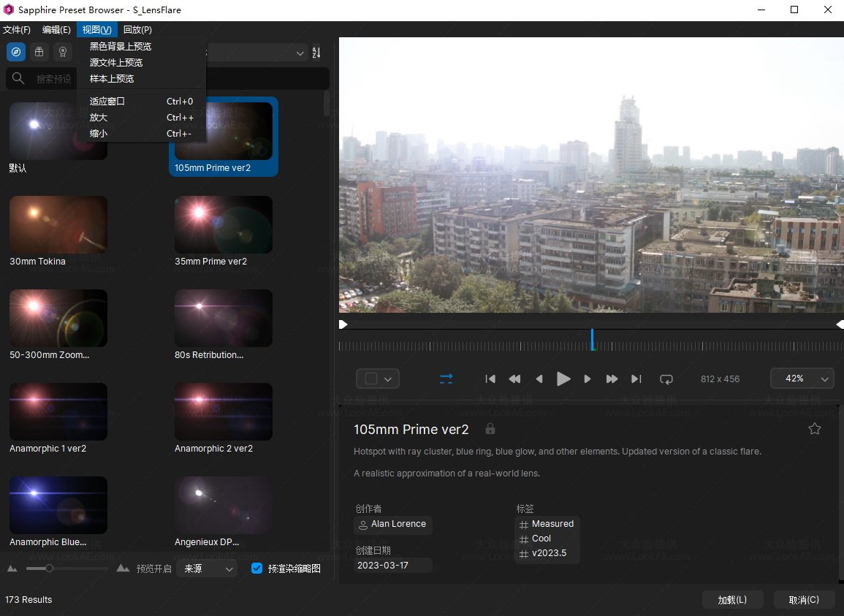Viewport: 844px width, 616px height.
Task: Select the compass browse view icon
Action: click(x=15, y=52)
